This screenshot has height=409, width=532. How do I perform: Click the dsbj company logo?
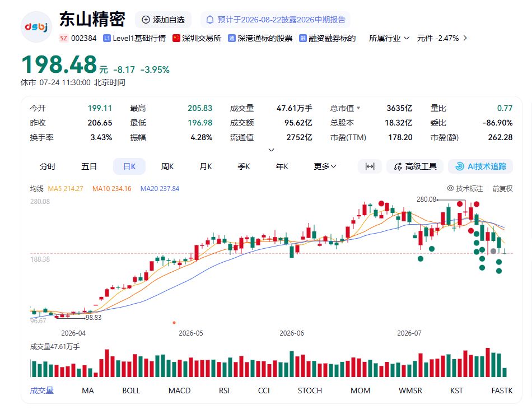click(36, 27)
